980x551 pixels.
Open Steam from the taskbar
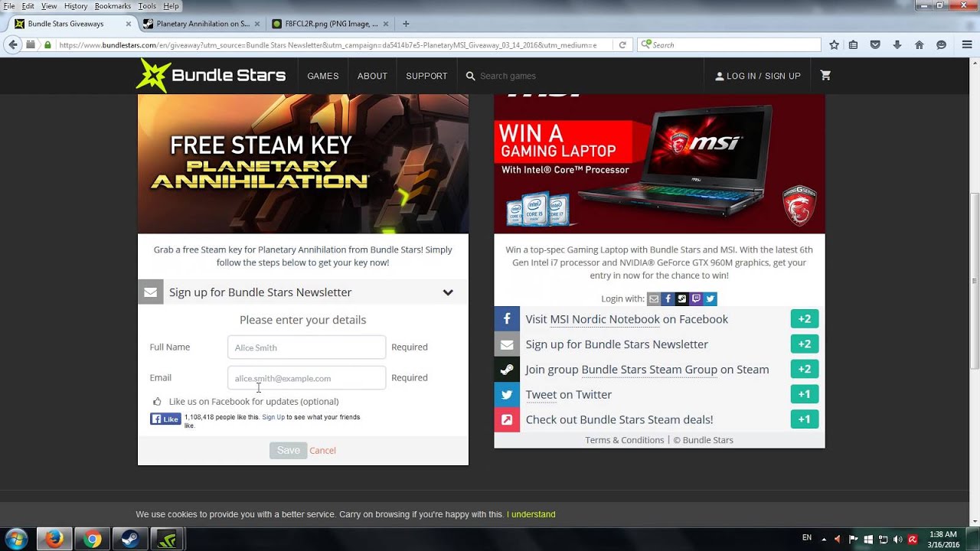click(129, 540)
